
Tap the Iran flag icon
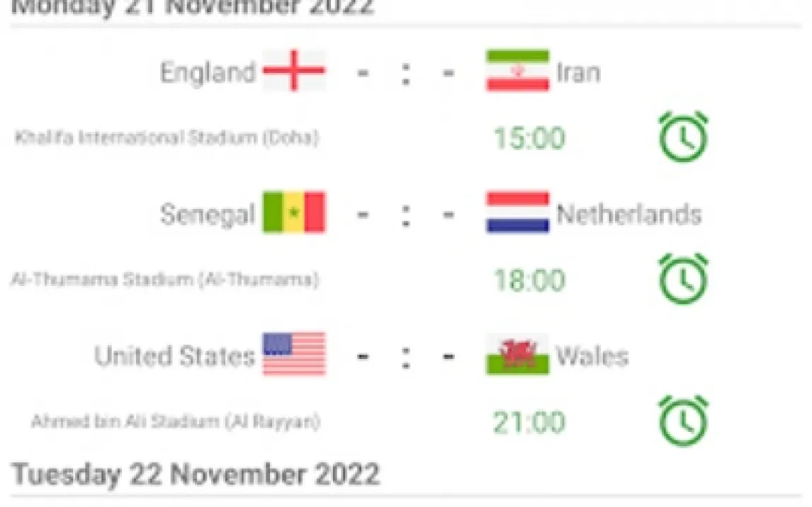coord(517,71)
